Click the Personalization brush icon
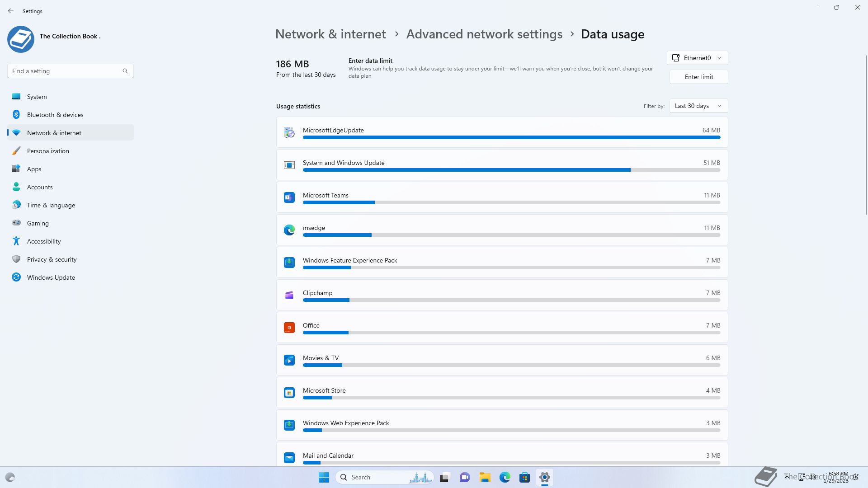The height and width of the screenshot is (488, 868). pos(16,150)
